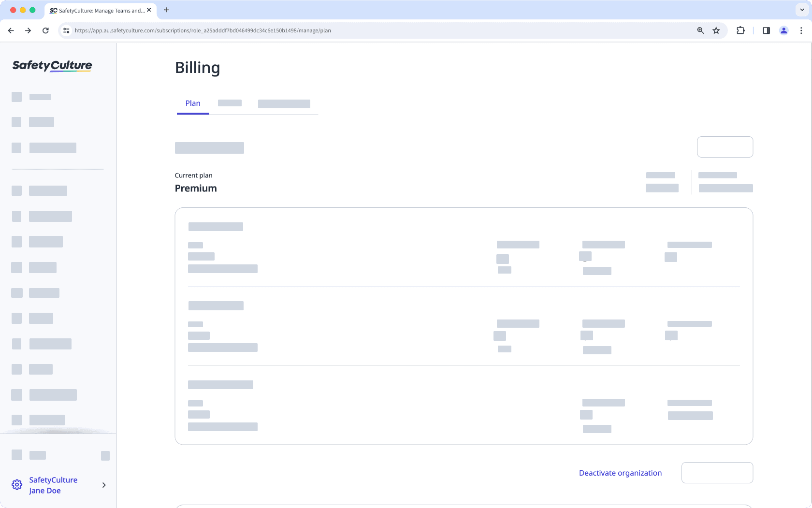Open the settings gear beside Jane Doe
Viewport: 812px width, 508px height.
pyautogui.click(x=16, y=484)
